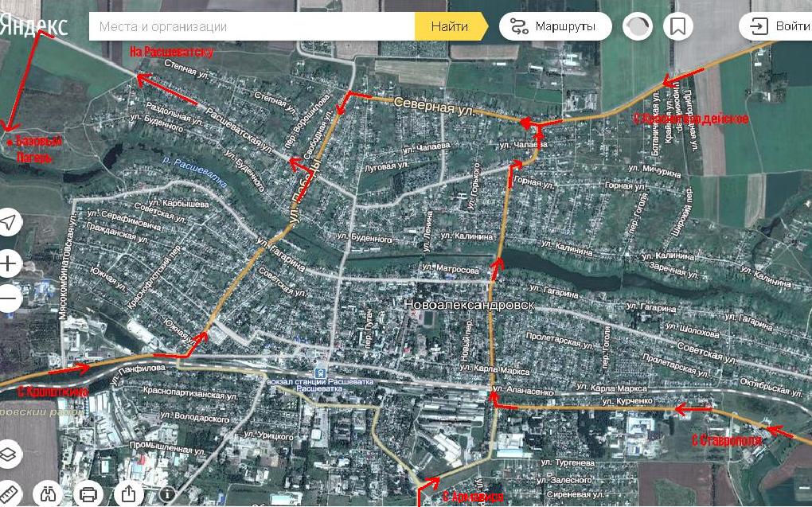
Task: Print the map using the printer icon
Action: tap(88, 493)
